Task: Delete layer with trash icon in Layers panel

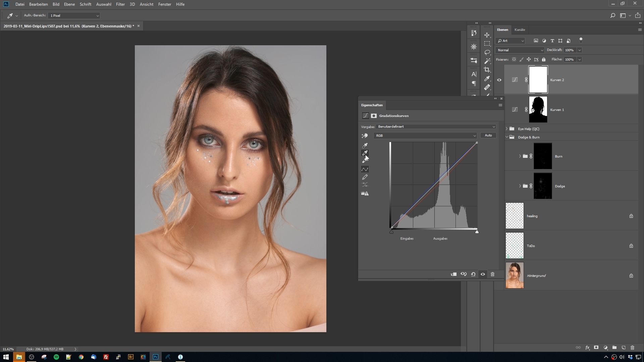Action: tap(633, 348)
